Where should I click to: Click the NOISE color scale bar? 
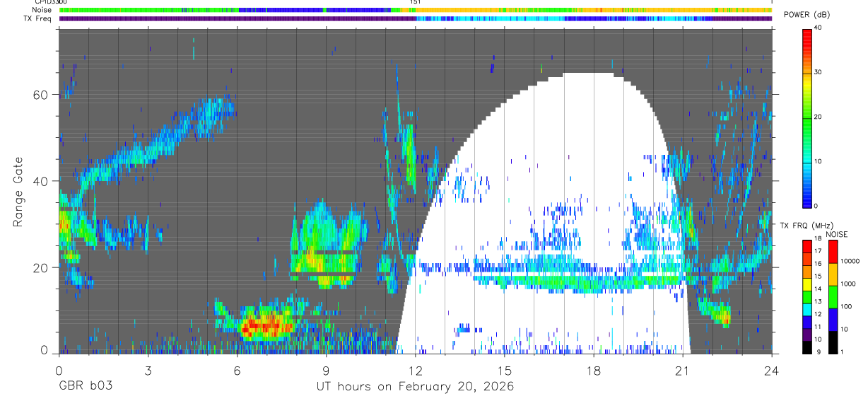tap(833, 297)
